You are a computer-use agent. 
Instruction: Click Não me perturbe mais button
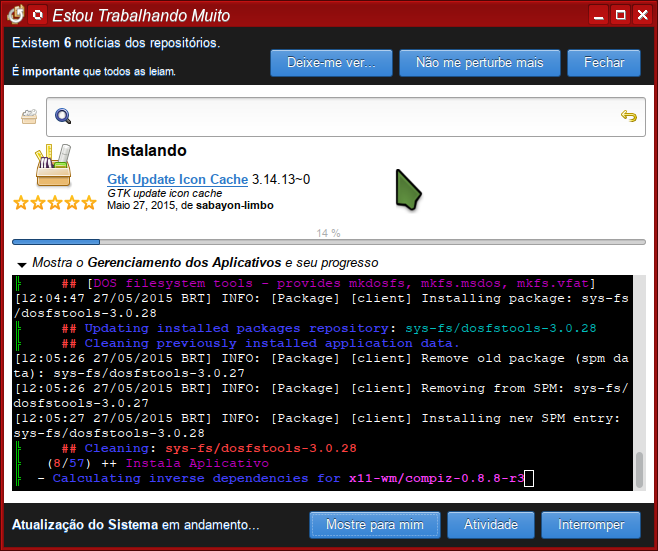(480, 63)
